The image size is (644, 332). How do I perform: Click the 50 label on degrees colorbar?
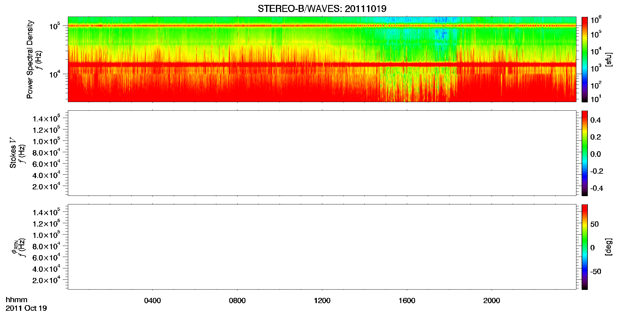coord(595,224)
